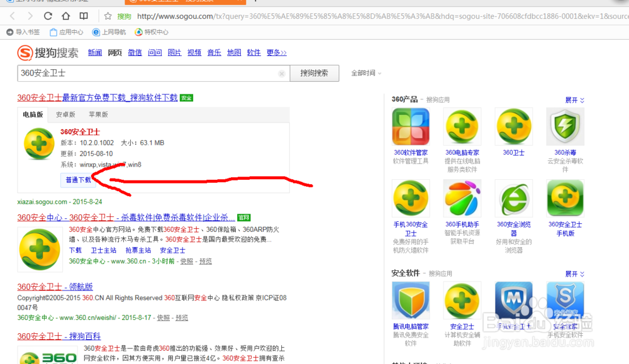Switch to the 问问 search category
This screenshot has width=629, height=364.
[x=155, y=53]
